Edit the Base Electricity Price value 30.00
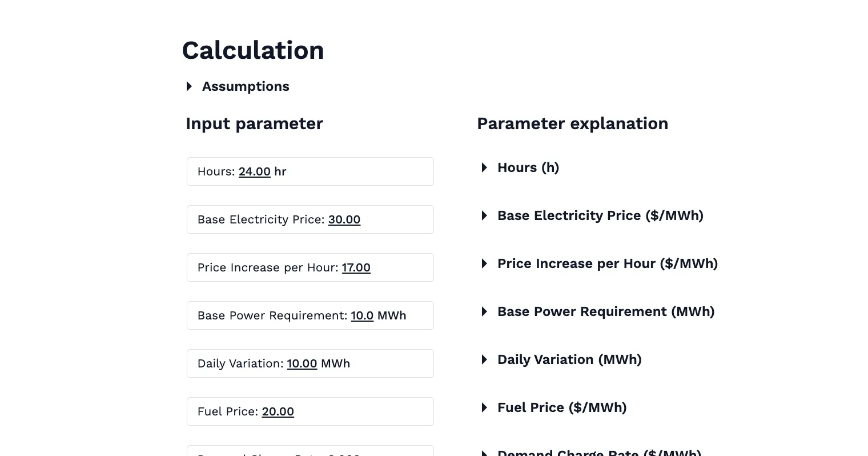This screenshot has height=456, width=868. 344,219
